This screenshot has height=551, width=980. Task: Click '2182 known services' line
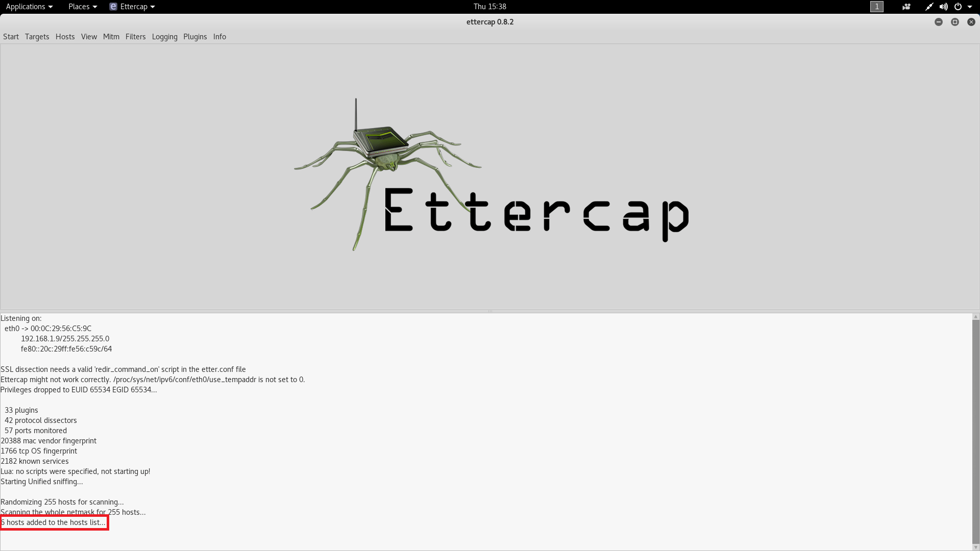tap(35, 461)
